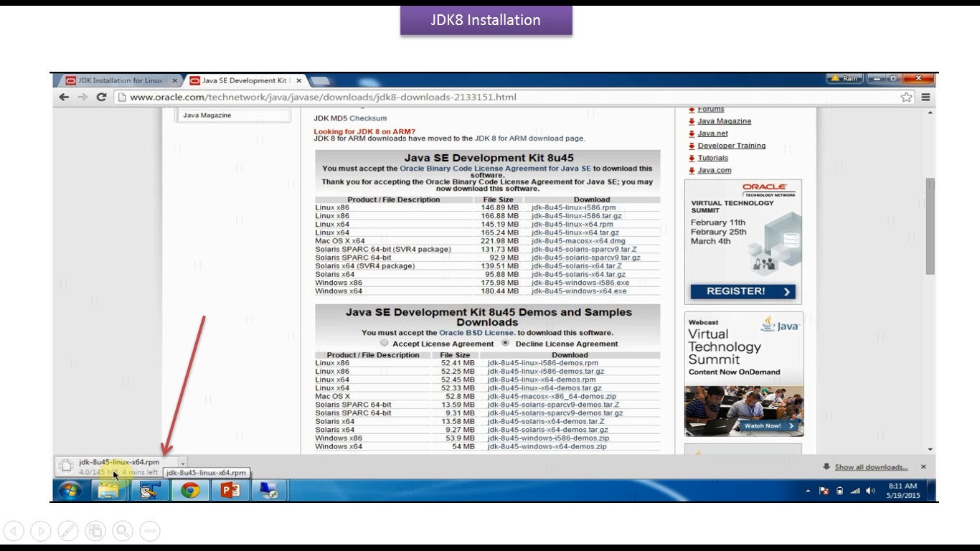The width and height of the screenshot is (980, 551).
Task: Click the slideshow zoom magnifier icon
Action: 123,531
